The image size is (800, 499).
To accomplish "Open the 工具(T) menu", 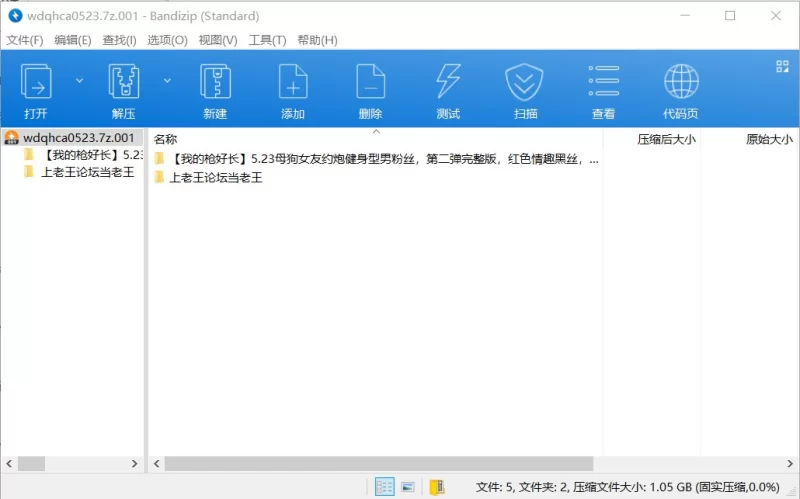I will pos(267,40).
